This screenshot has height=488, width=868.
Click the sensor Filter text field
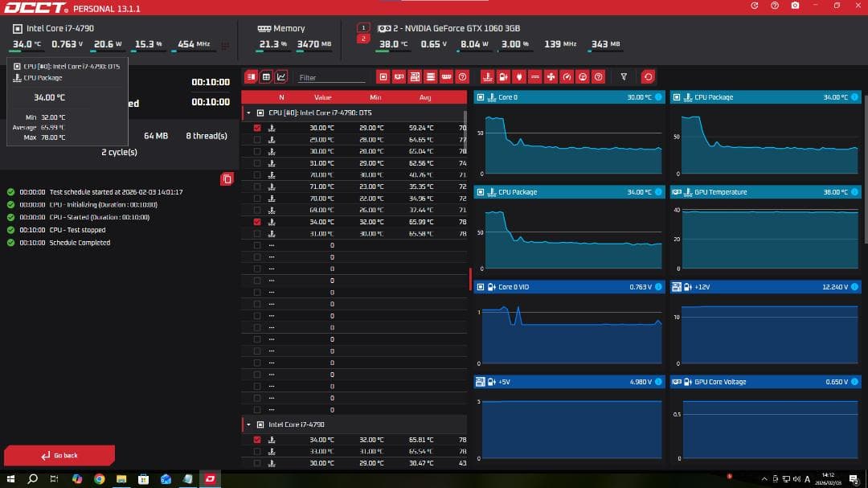tap(331, 78)
